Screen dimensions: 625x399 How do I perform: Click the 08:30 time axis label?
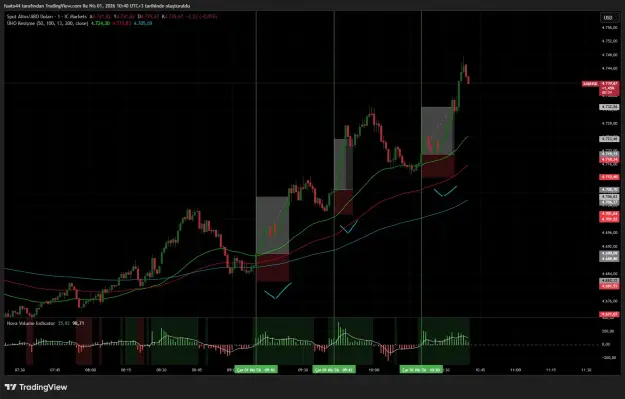(161, 370)
